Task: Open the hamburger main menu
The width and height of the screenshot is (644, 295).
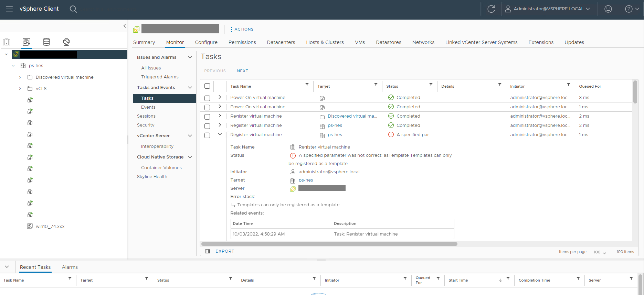Action: click(x=9, y=9)
